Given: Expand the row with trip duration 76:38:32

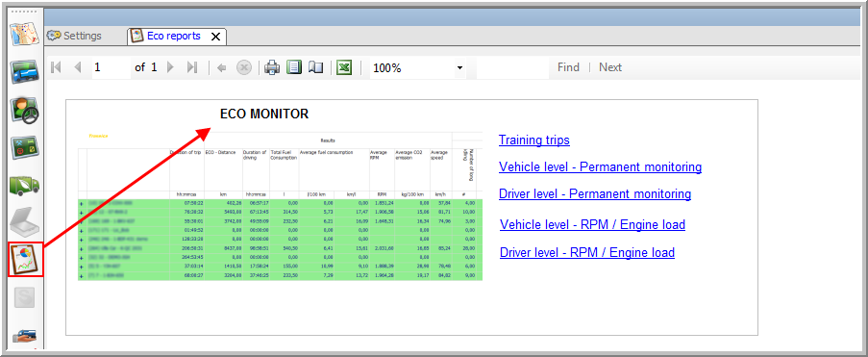Looking at the screenshot, I should 82,213.
